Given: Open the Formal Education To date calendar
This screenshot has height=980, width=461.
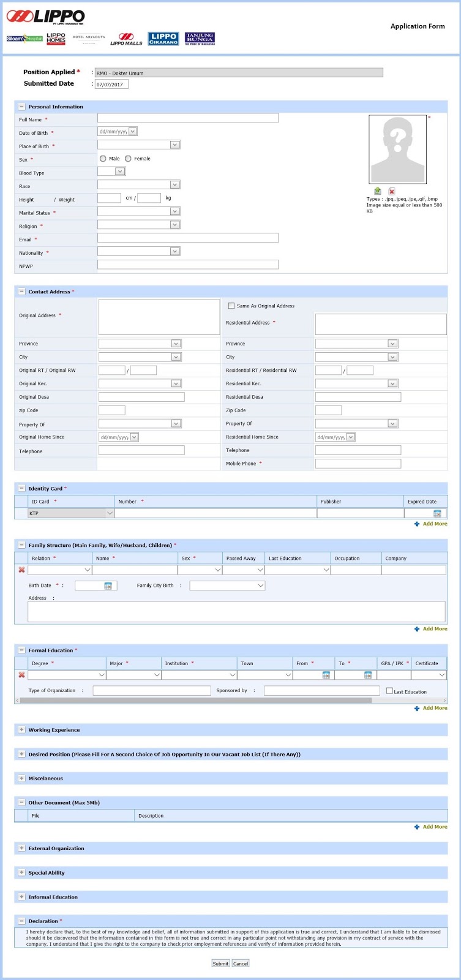Looking at the screenshot, I should 368,675.
